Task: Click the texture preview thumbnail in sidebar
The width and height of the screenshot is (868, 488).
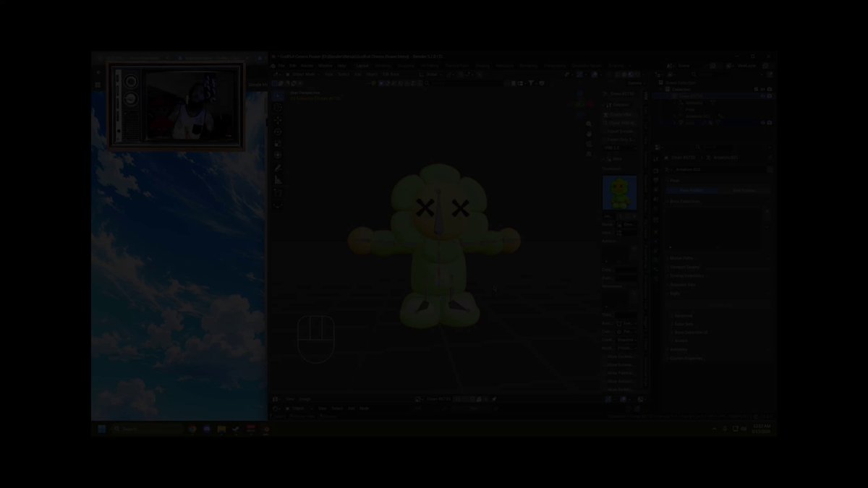Action: 620,192
